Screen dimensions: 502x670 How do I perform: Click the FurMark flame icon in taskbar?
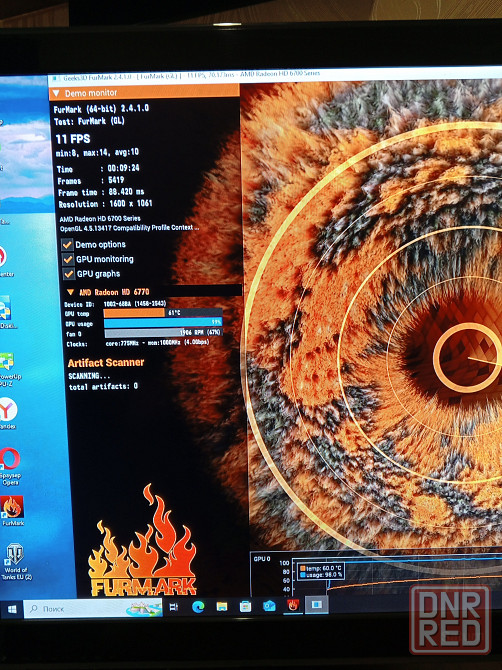tap(293, 605)
